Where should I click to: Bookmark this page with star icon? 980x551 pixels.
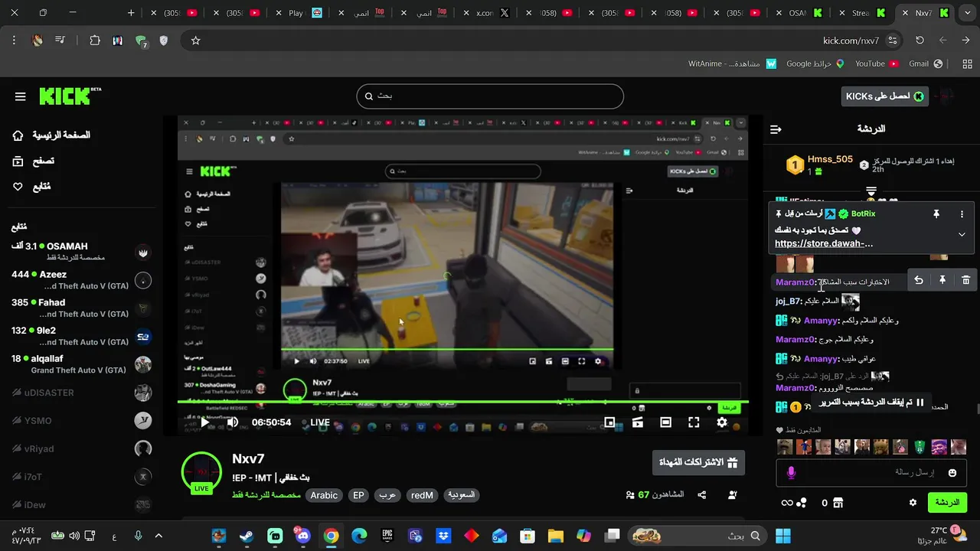(x=195, y=41)
